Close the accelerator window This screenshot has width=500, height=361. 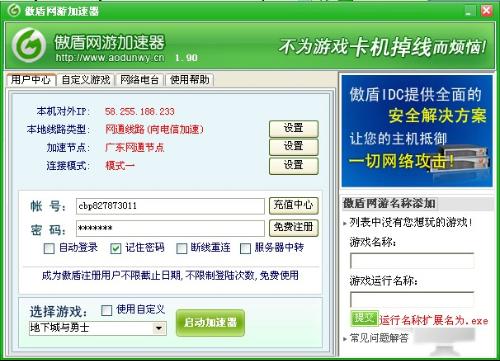coord(487,11)
